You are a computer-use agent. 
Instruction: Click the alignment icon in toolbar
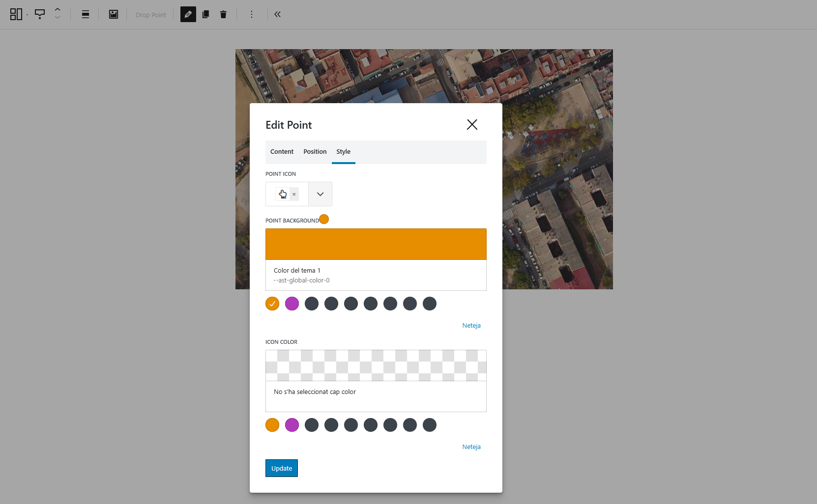[86, 14]
